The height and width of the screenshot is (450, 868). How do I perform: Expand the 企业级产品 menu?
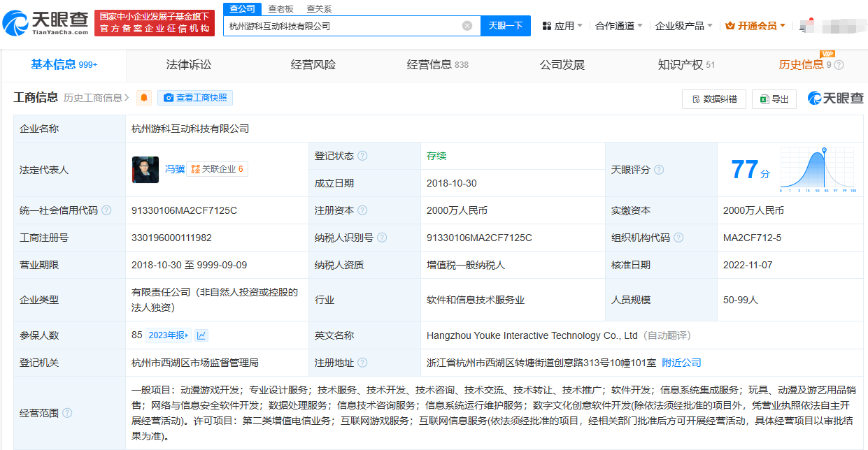(x=683, y=26)
